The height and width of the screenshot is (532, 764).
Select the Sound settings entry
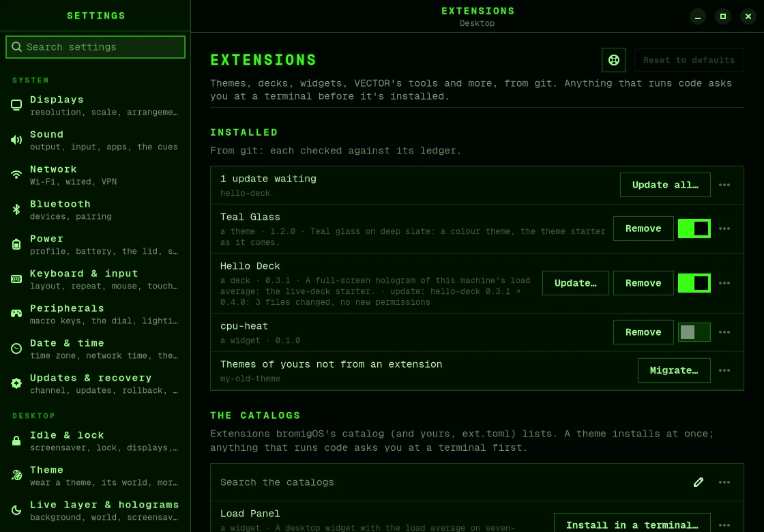coord(95,141)
